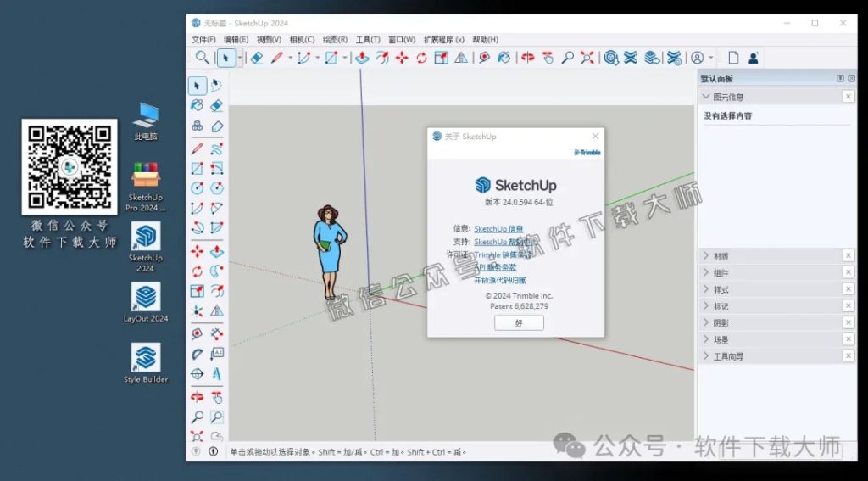Open the 开放源代码归属 link

tap(500, 281)
